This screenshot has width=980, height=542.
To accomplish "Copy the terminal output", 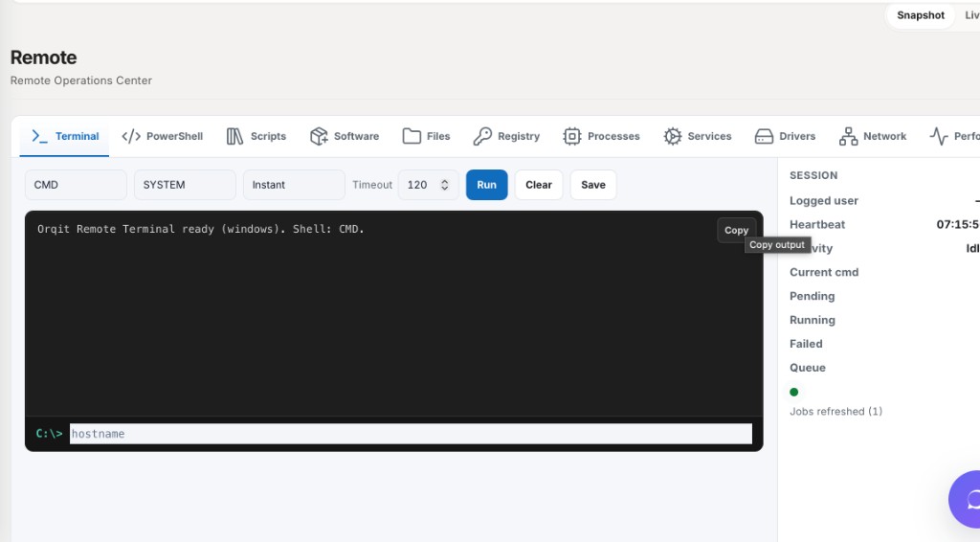I will (736, 230).
